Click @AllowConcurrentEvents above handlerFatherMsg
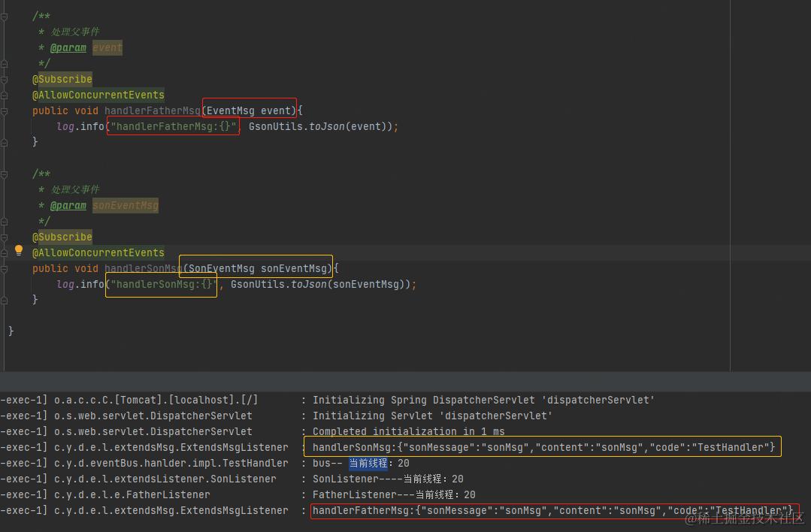 (x=98, y=95)
